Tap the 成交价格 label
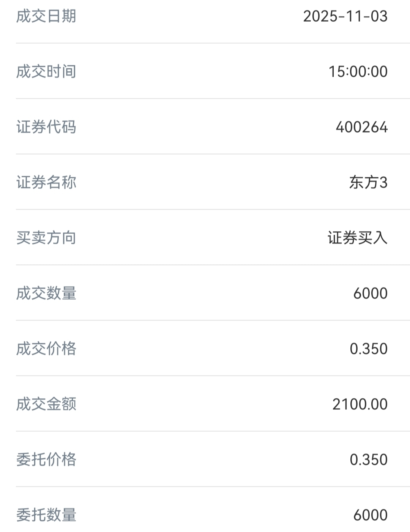This screenshot has height=532, width=410. pos(46,349)
